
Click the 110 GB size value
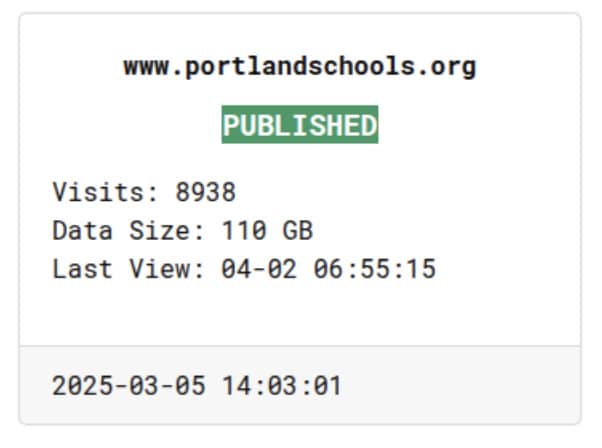pyautogui.click(x=267, y=230)
